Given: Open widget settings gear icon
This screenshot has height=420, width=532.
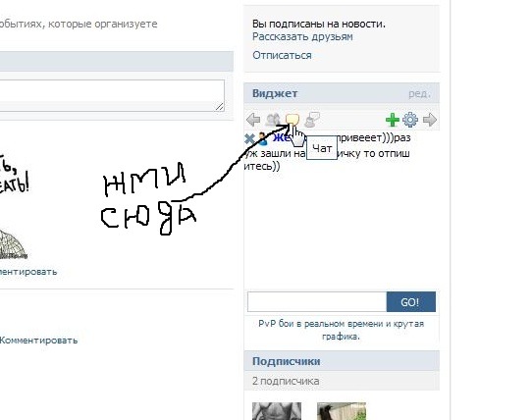Looking at the screenshot, I should (x=410, y=120).
